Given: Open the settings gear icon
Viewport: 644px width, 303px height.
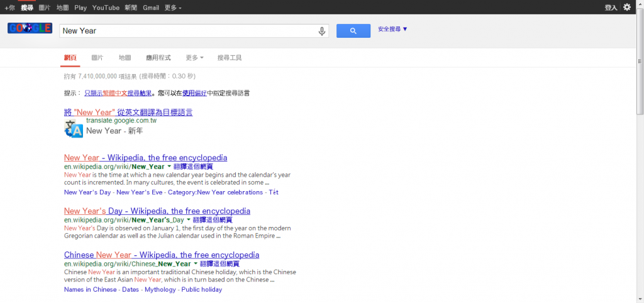Looking at the screenshot, I should point(627,7).
